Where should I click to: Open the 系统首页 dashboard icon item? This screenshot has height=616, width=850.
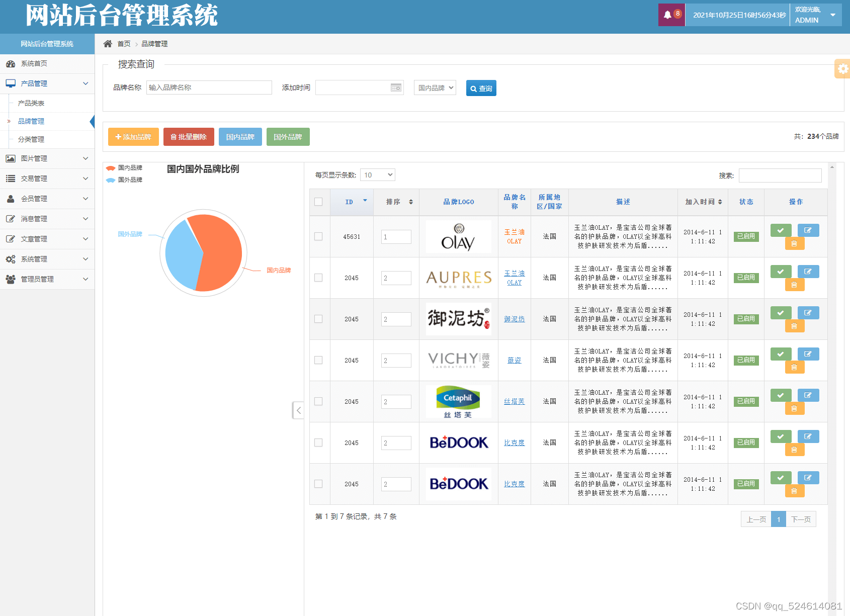pos(11,64)
